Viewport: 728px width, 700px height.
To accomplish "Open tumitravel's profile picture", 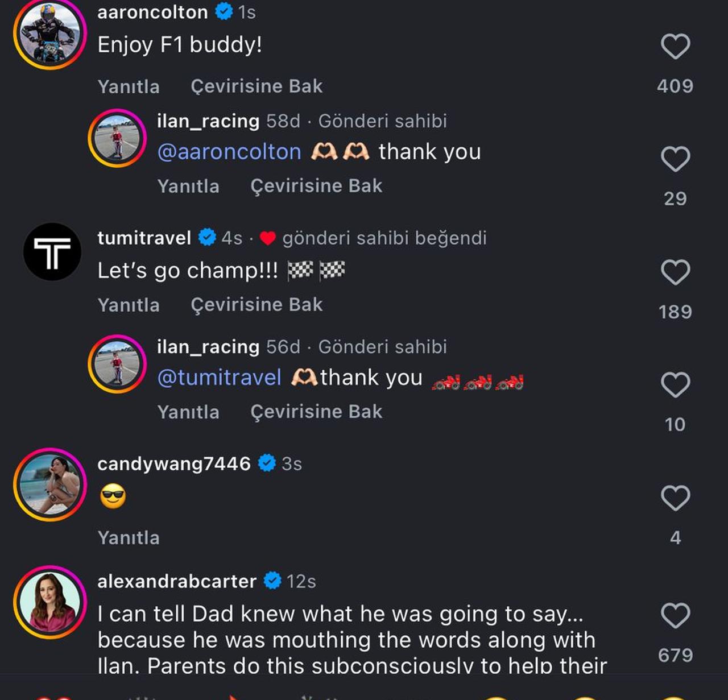I will click(52, 251).
